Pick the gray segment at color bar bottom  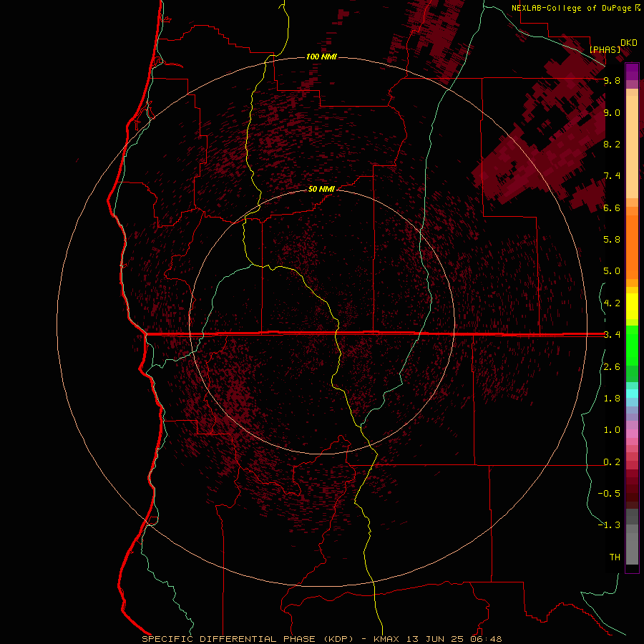pyautogui.click(x=632, y=549)
